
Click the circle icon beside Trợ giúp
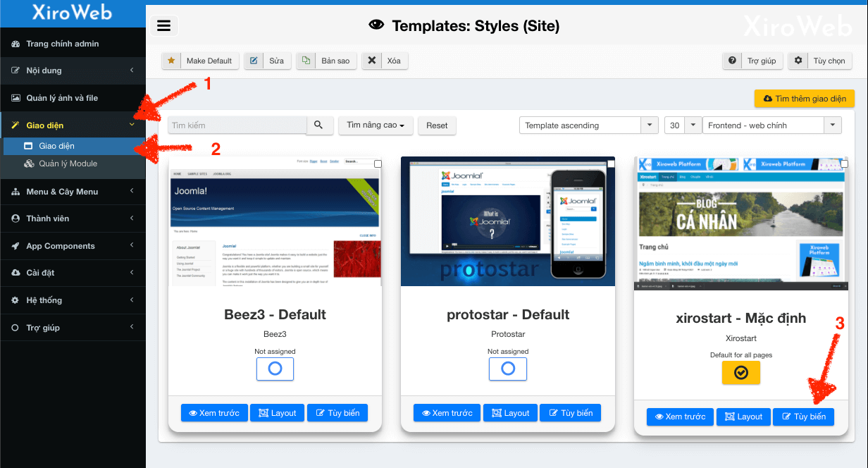coord(16,328)
